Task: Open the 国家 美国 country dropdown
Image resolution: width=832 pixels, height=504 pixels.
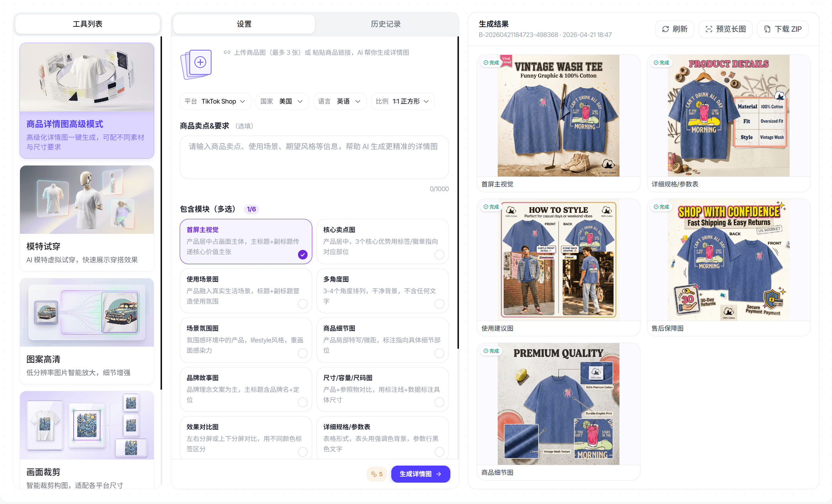Action: coord(282,101)
